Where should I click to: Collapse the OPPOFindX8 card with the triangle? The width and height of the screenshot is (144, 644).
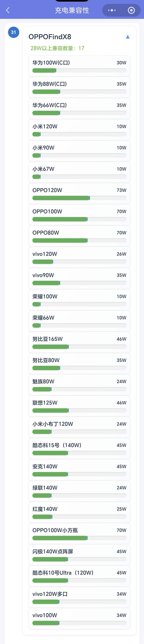pyautogui.click(x=127, y=37)
